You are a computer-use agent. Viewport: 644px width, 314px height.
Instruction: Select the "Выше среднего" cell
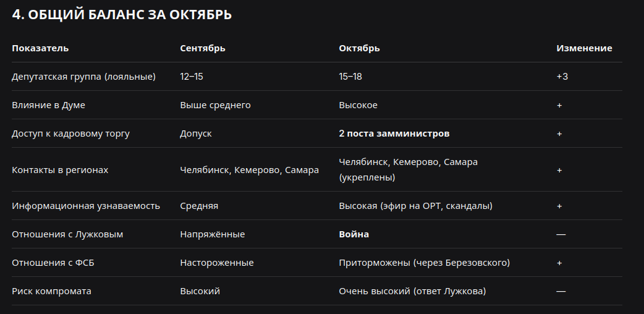(215, 105)
